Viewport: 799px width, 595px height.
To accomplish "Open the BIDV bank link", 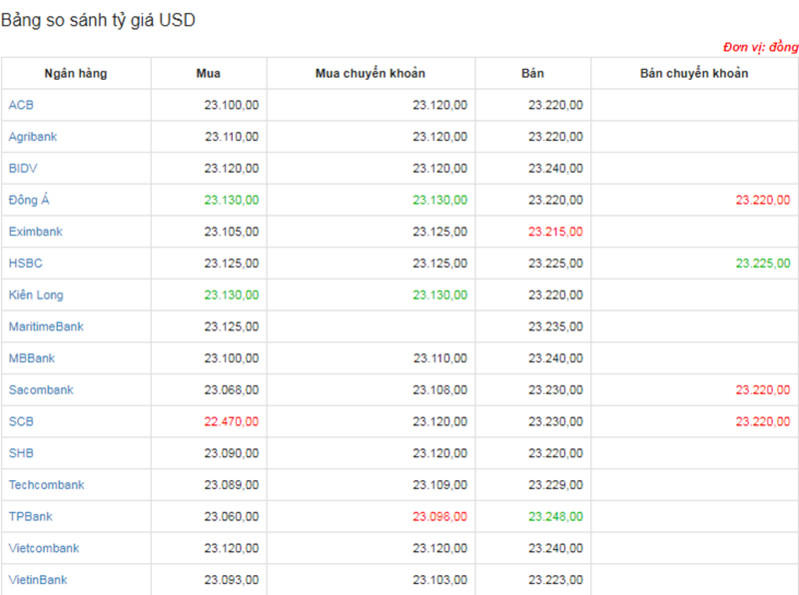I will (23, 168).
